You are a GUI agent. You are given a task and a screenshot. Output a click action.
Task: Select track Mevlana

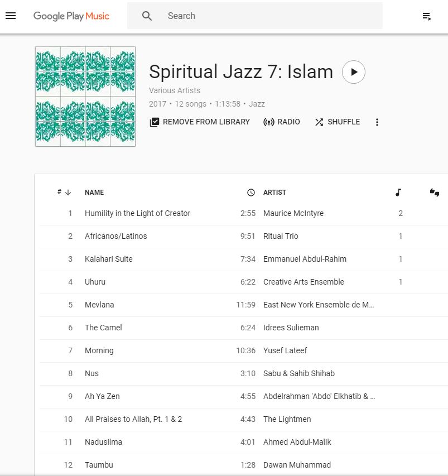tap(99, 305)
